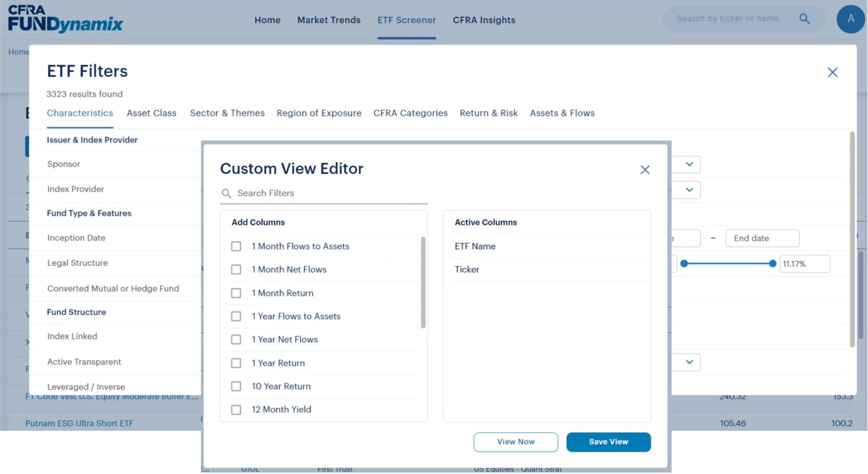Click the CFRA FUNDynamix logo
The height and width of the screenshot is (474, 868).
65,19
